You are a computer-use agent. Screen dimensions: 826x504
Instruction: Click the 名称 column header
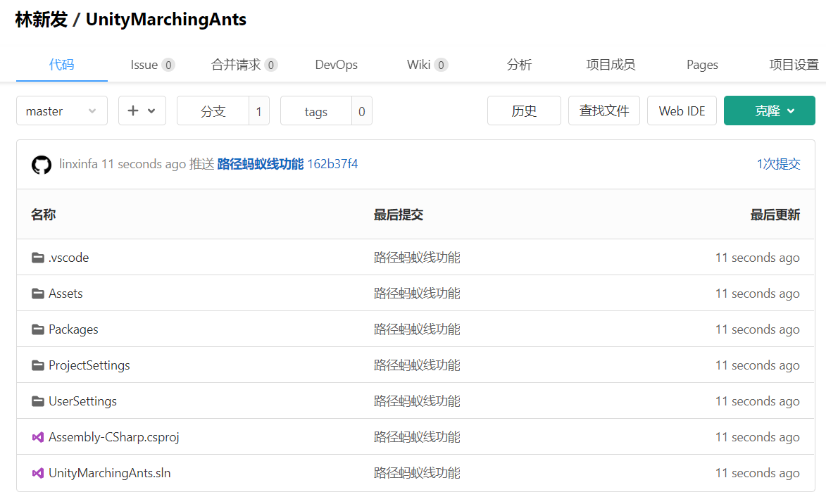[x=43, y=215]
